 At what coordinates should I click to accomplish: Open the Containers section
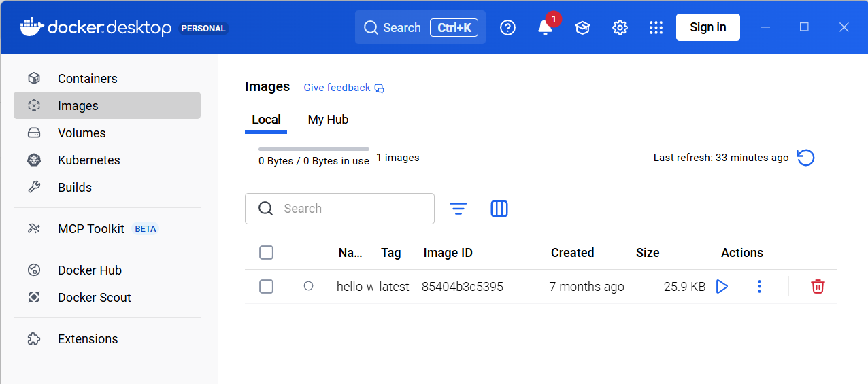(x=107, y=79)
